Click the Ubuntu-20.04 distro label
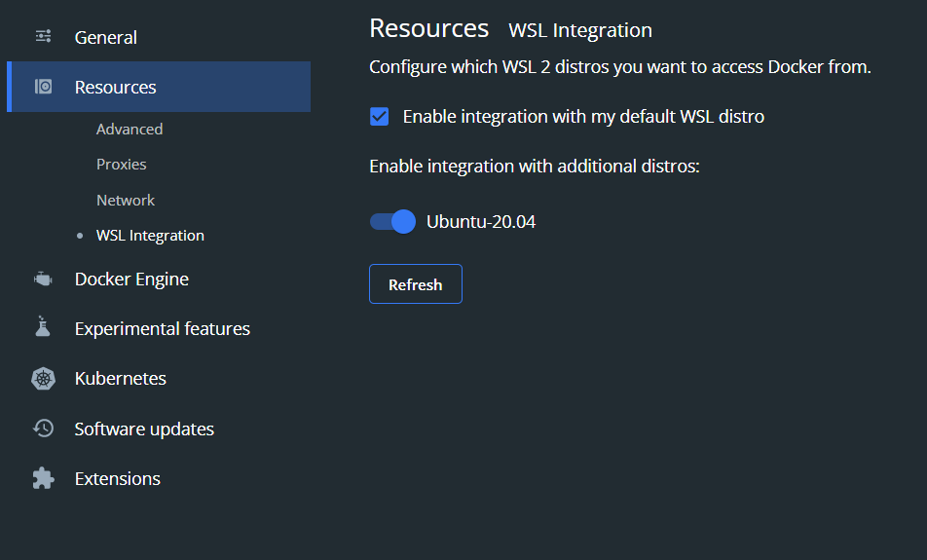 481,222
